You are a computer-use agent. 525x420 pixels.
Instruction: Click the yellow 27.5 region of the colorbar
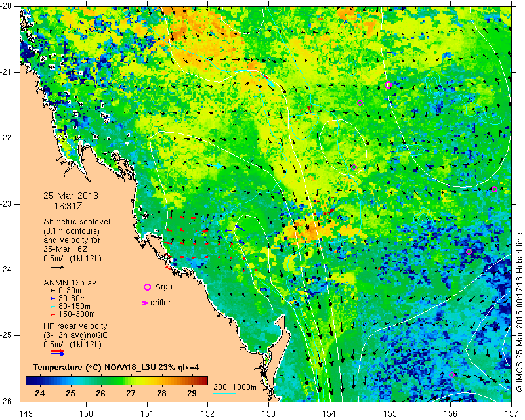pos(146,381)
